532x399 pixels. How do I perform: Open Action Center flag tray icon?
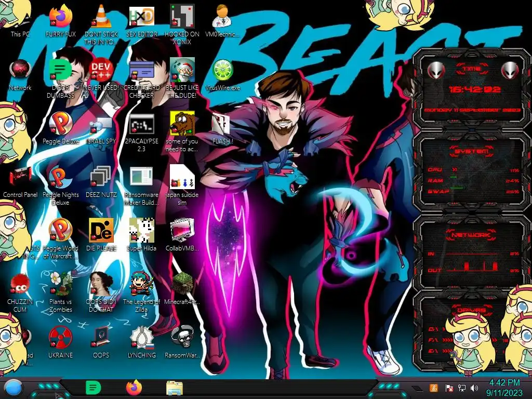449,388
